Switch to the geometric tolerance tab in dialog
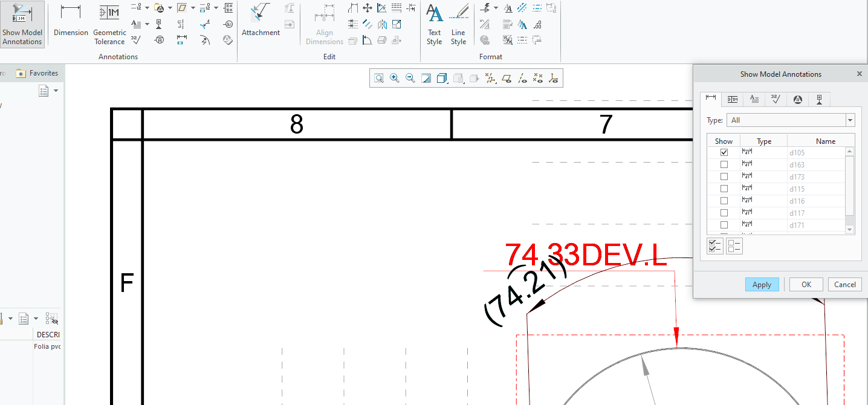 [732, 99]
